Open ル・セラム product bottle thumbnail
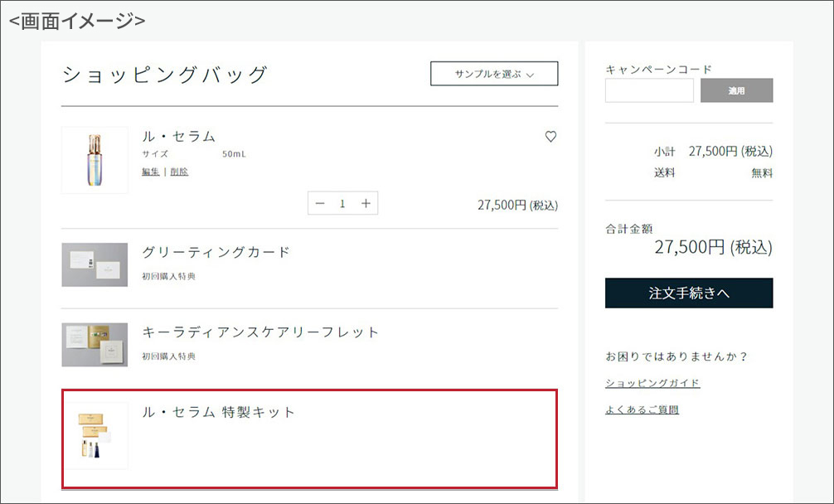The width and height of the screenshot is (834, 504). point(95,160)
